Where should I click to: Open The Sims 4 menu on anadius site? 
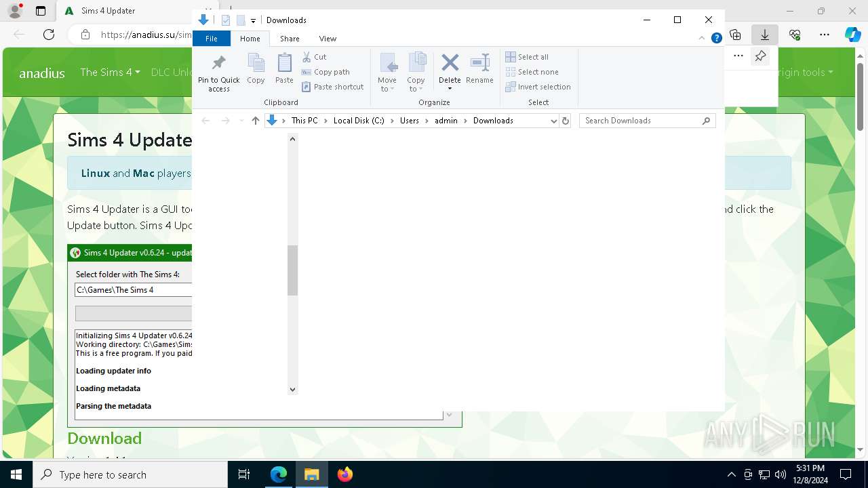point(110,73)
